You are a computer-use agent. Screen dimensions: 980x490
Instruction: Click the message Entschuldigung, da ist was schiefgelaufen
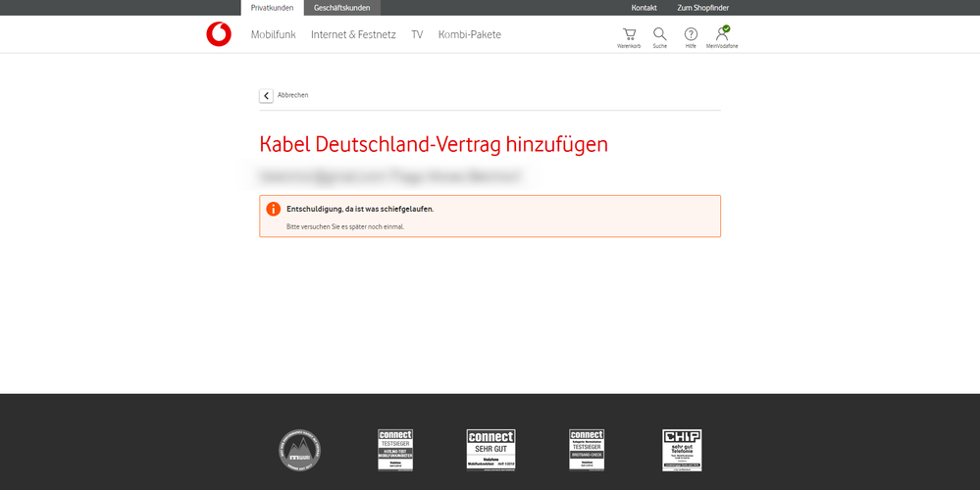(x=360, y=209)
